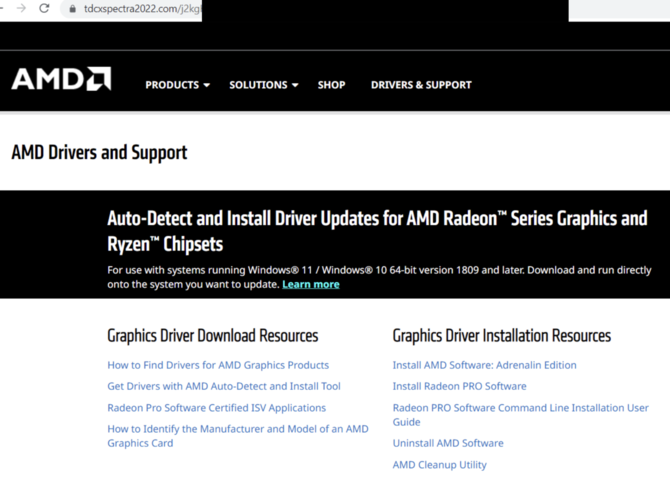
Task: Click the AMD Drivers and Support heading
Action: click(x=99, y=153)
